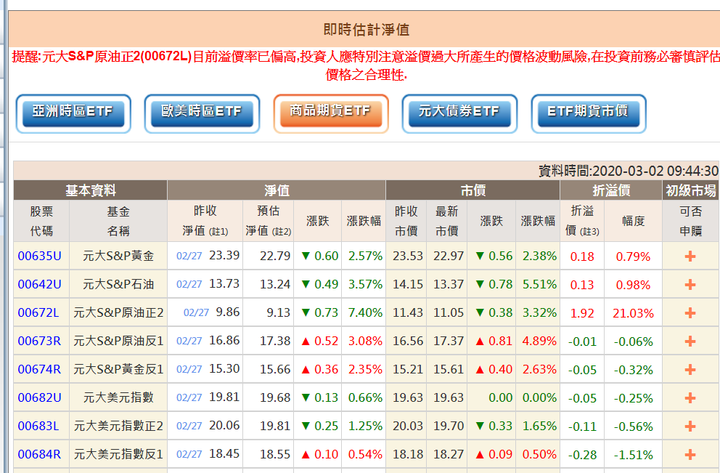
Task: Click fund name 元大S&P原油反1
Action: [x=118, y=341]
